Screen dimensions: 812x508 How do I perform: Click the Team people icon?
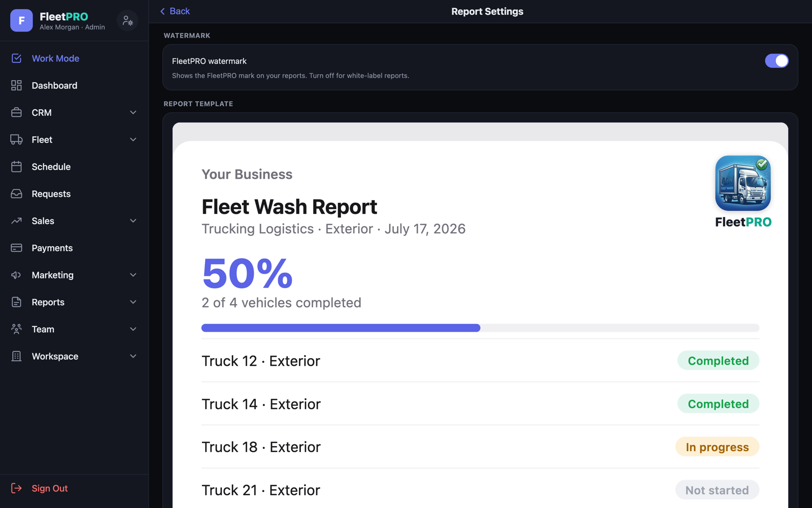(x=16, y=329)
